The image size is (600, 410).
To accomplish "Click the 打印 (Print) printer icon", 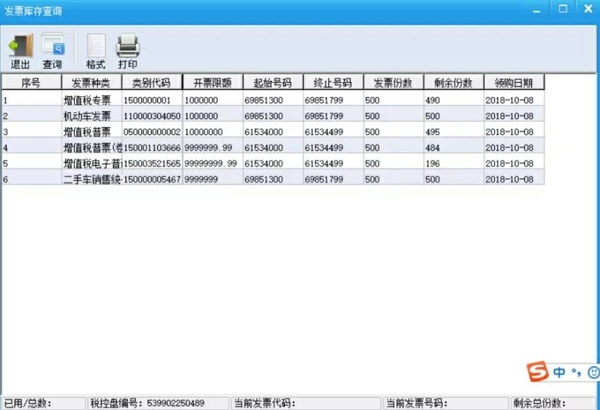I will [x=127, y=50].
